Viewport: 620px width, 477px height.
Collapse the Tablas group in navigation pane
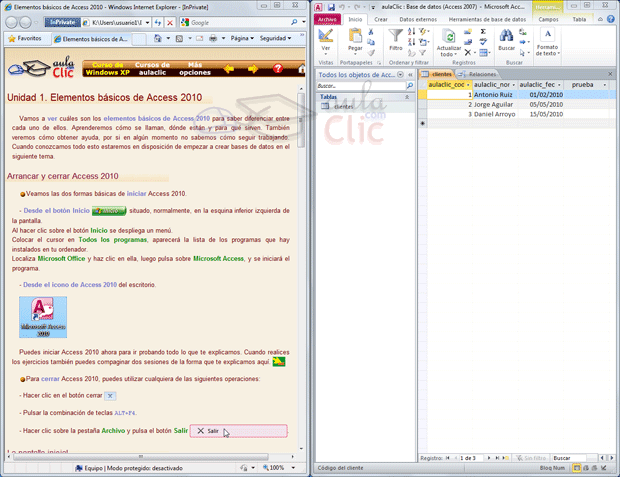[x=406, y=97]
